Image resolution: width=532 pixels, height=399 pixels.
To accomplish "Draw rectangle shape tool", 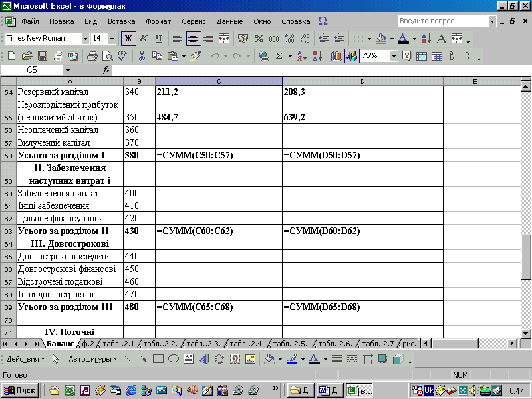I will 158,359.
